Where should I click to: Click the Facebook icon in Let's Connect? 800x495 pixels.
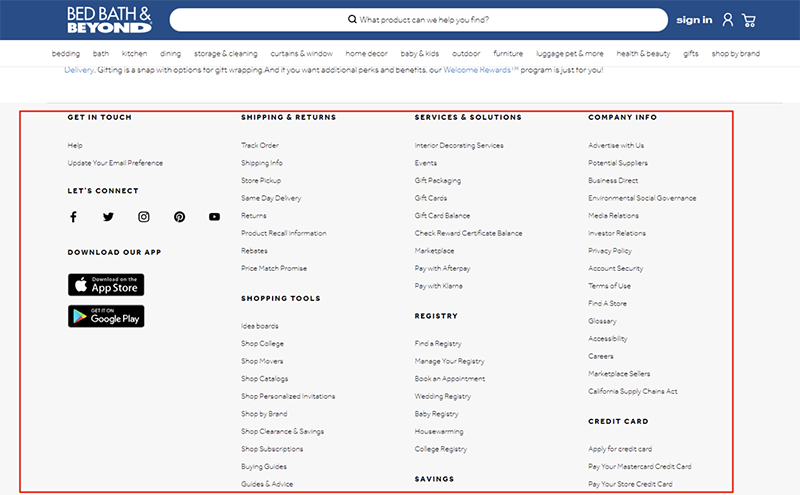73,217
